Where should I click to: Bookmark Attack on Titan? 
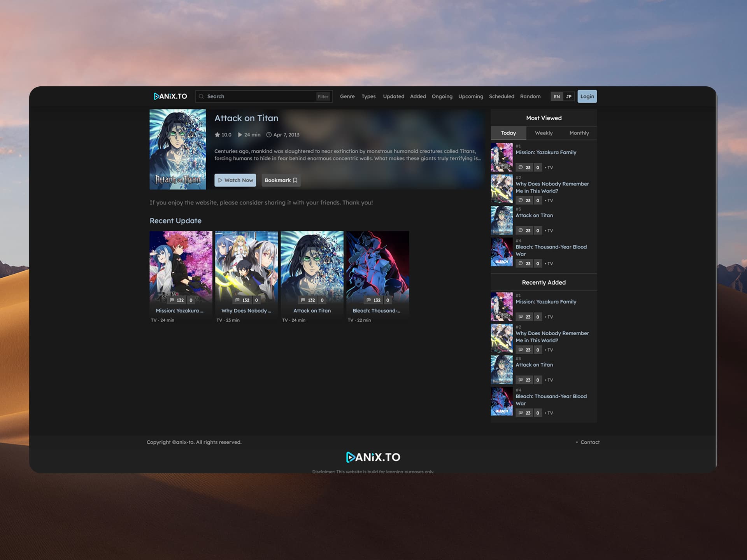click(x=281, y=180)
